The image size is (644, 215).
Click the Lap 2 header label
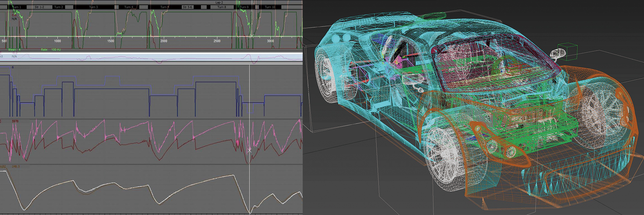(x=219, y=3)
